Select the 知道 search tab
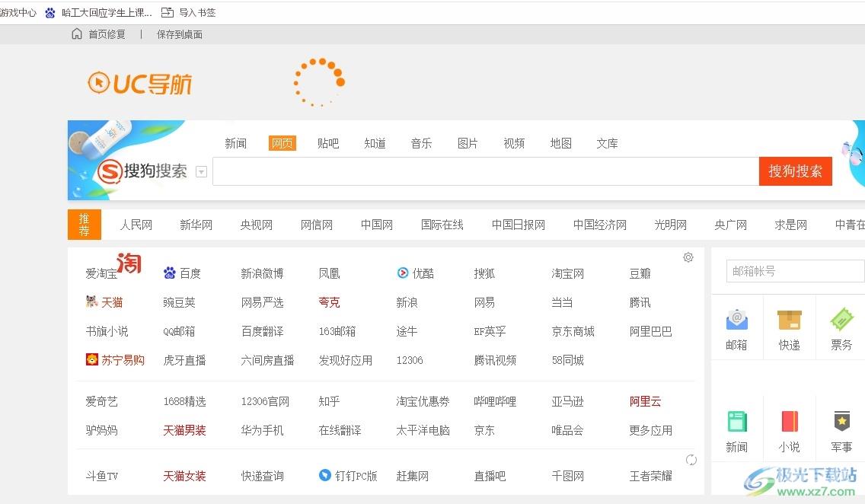The height and width of the screenshot is (504, 865). pos(375,143)
